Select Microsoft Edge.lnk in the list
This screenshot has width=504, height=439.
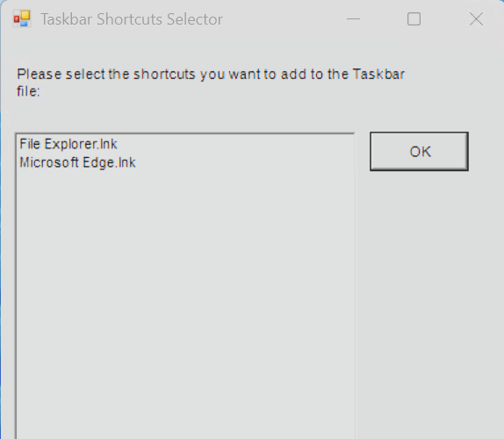click(x=77, y=162)
